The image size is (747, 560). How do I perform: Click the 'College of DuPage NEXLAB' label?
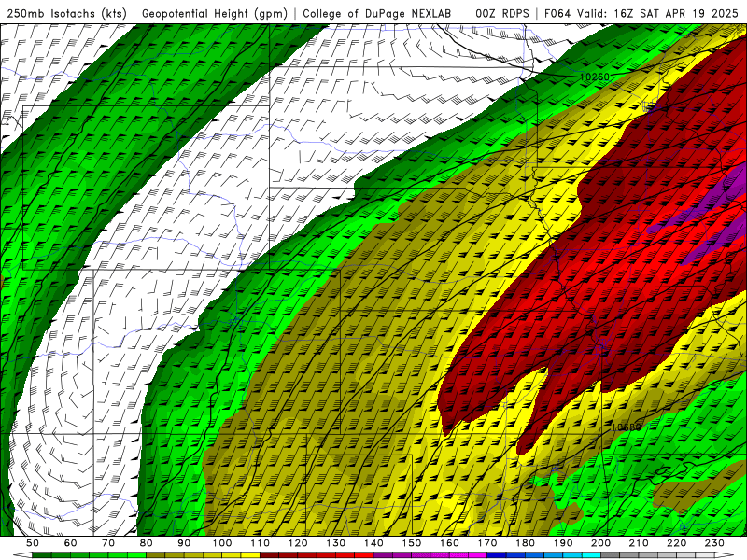(x=377, y=13)
